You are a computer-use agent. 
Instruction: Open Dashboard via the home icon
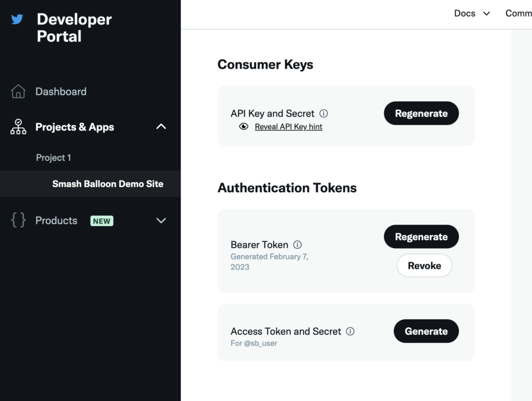click(17, 91)
